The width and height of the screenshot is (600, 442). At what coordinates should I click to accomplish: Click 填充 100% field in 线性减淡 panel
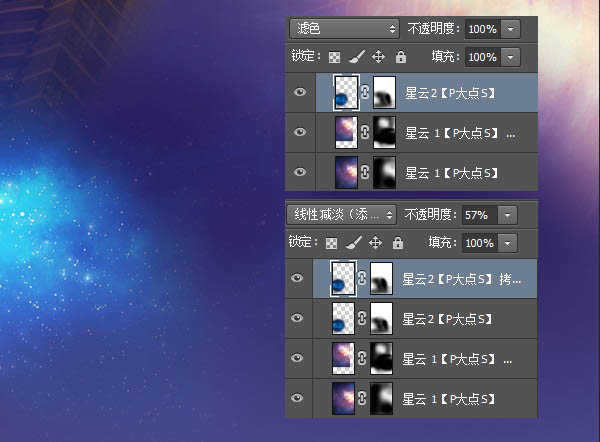(x=480, y=243)
